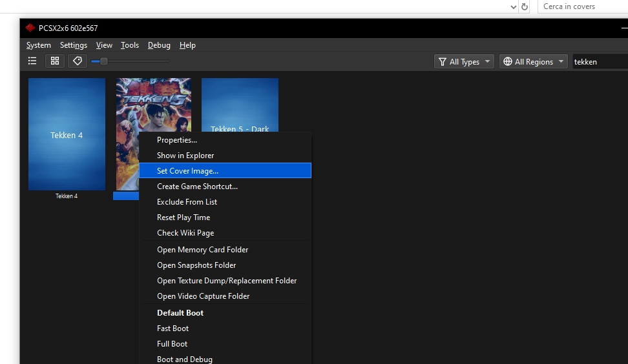Screen dimensions: 628x364
Task: Select the Tekken 4 cover thumbnail
Action: click(67, 134)
